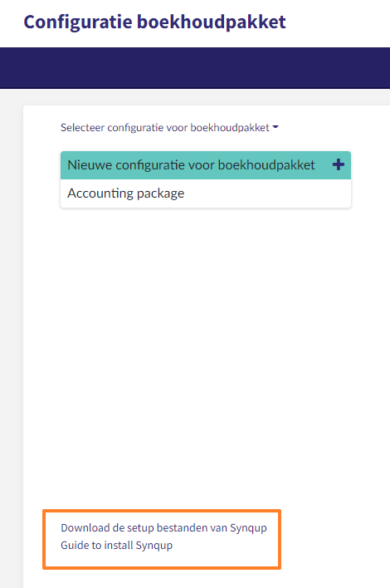Add a configuration using the purple plus
Image resolution: width=390 pixels, height=588 pixels.
(x=338, y=164)
